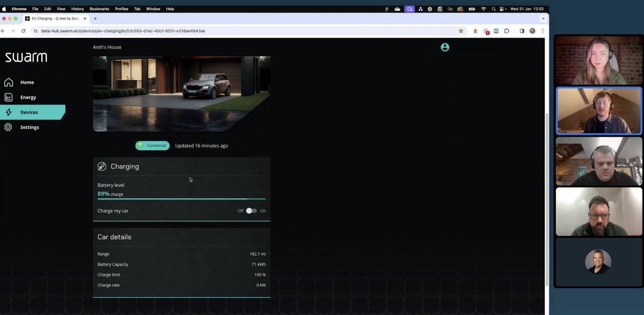Open the View menu
The image size is (644, 315).
tap(61, 9)
